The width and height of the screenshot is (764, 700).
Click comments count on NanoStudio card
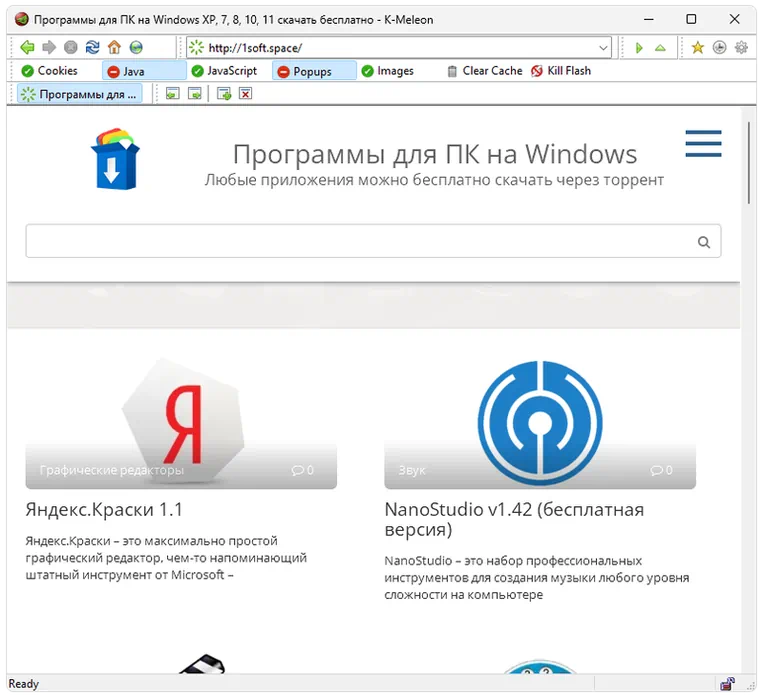(661, 470)
